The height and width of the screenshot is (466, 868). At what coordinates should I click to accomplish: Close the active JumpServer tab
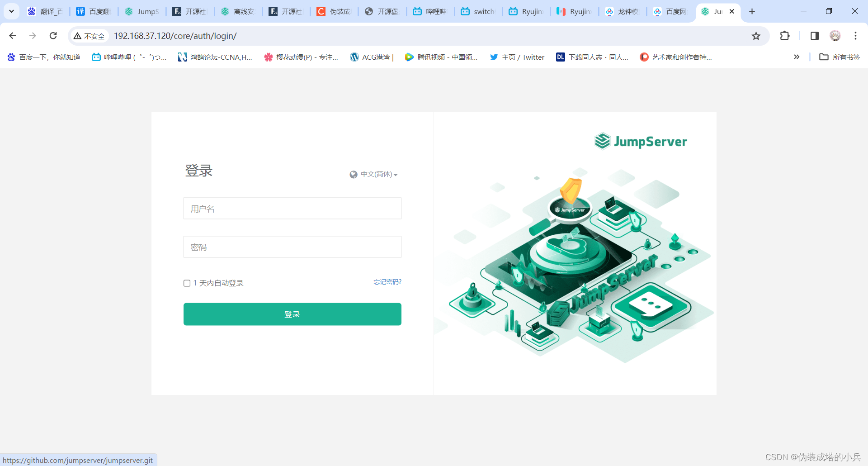click(732, 11)
